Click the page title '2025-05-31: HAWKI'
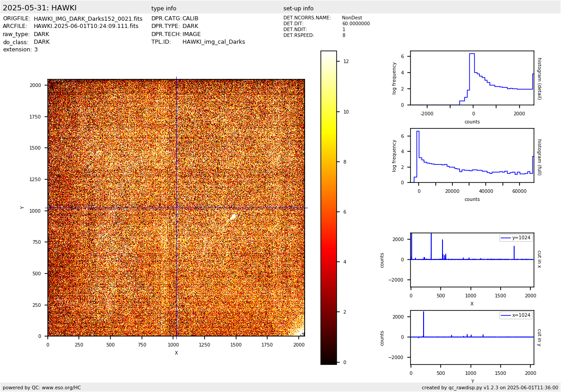The width and height of the screenshot is (561, 392). [x=40, y=8]
